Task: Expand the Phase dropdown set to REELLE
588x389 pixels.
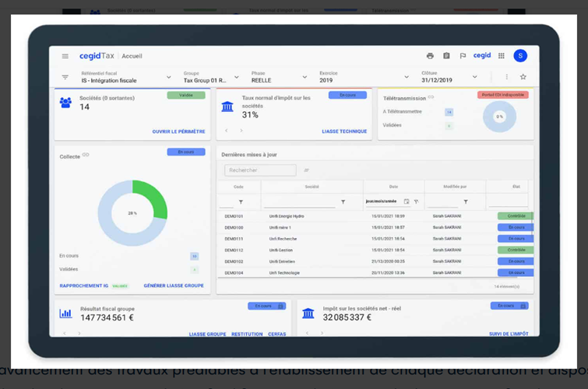Action: [305, 78]
